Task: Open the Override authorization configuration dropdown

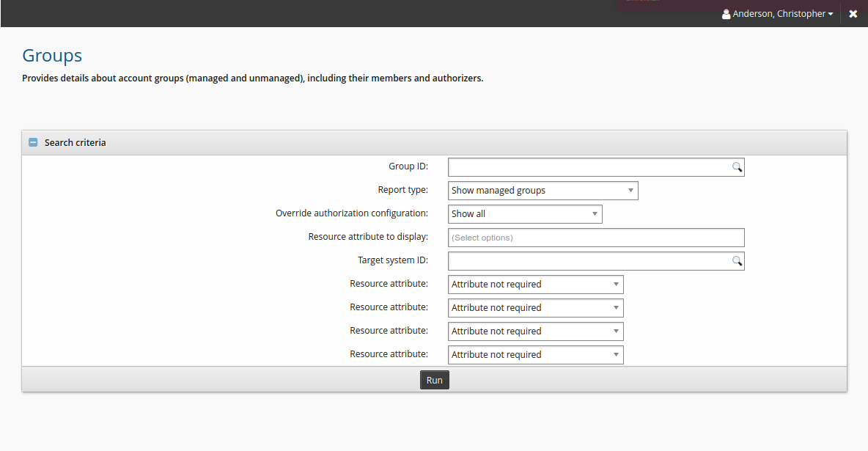Action: pyautogui.click(x=525, y=214)
